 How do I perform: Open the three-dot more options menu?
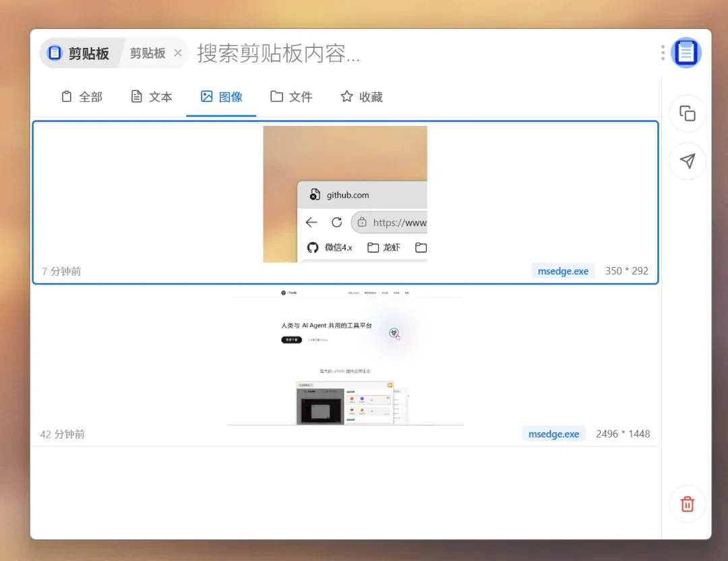pyautogui.click(x=663, y=53)
